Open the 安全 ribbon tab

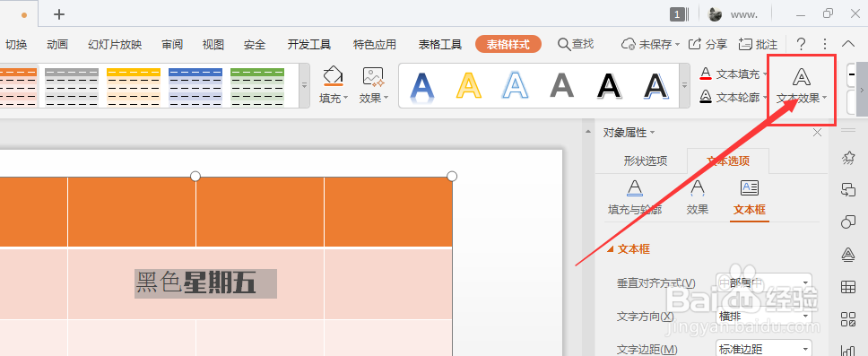coord(255,44)
